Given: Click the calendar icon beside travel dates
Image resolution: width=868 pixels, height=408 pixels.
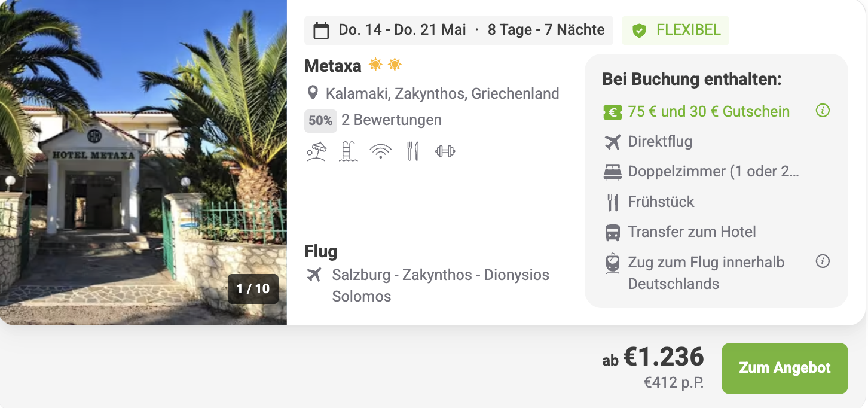Looking at the screenshot, I should (x=321, y=31).
